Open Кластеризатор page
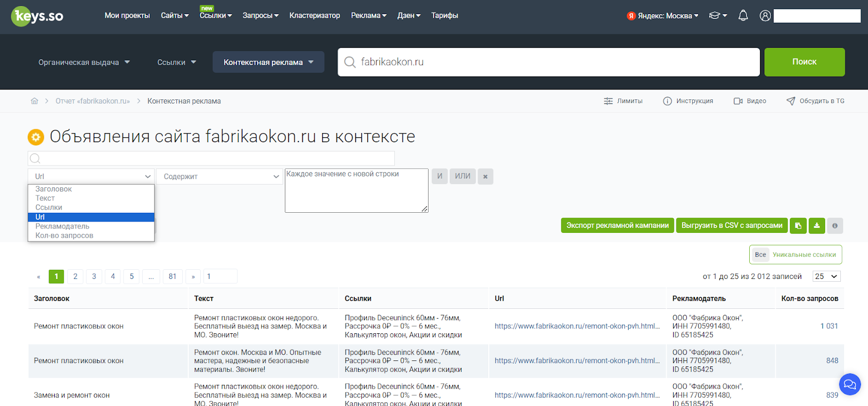The width and height of the screenshot is (868, 406). coord(315,16)
